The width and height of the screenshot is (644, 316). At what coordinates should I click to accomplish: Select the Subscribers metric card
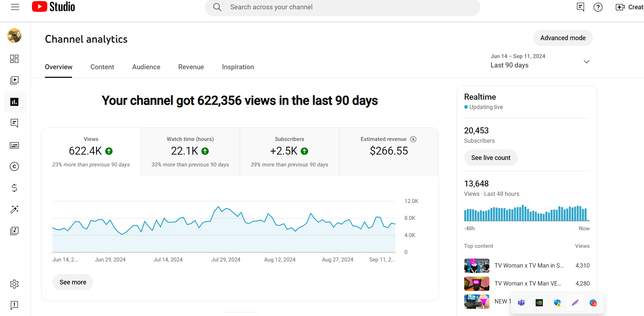pos(290,152)
